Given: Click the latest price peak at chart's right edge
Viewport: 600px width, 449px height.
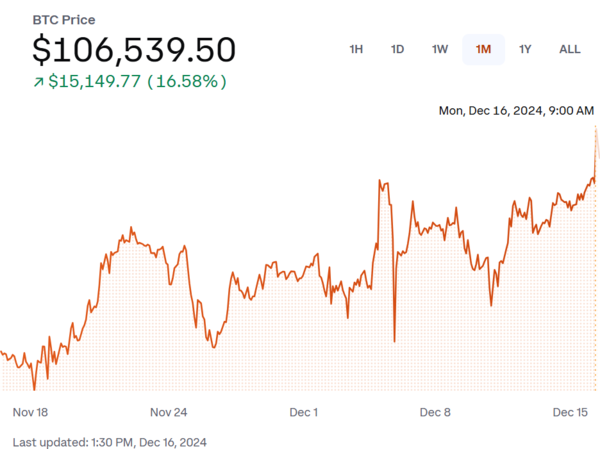Looking at the screenshot, I should tap(596, 125).
